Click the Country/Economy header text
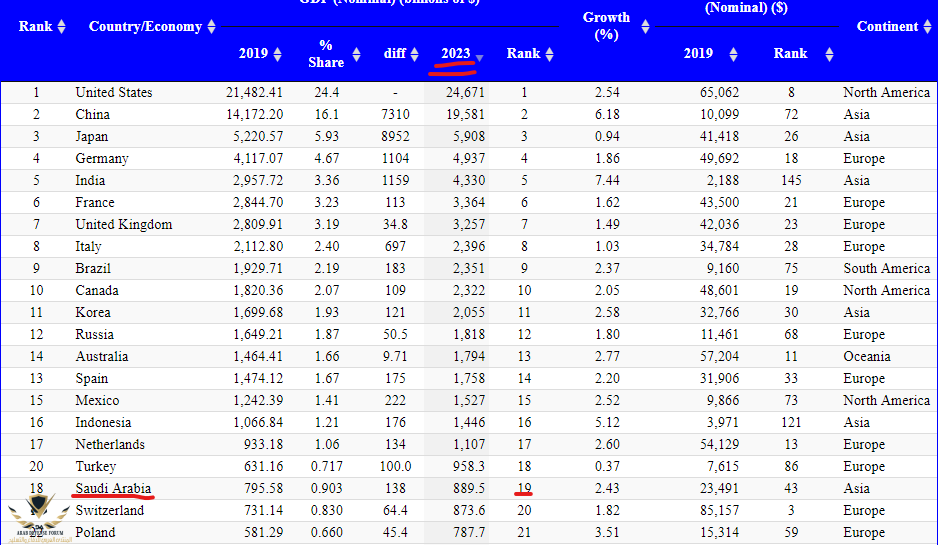Image resolution: width=939 pixels, height=545 pixels. tap(145, 27)
